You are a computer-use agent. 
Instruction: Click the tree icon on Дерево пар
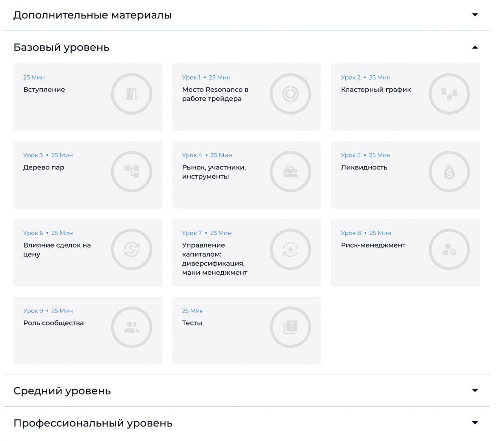pyautogui.click(x=132, y=172)
